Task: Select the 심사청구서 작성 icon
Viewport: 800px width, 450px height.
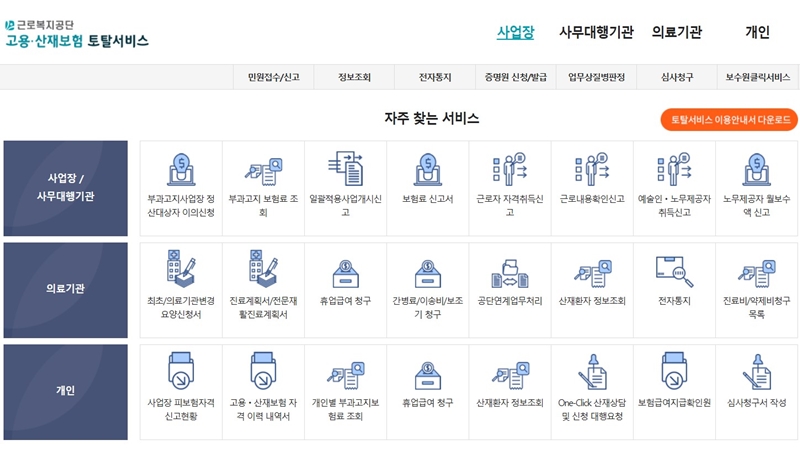Action: [757, 372]
